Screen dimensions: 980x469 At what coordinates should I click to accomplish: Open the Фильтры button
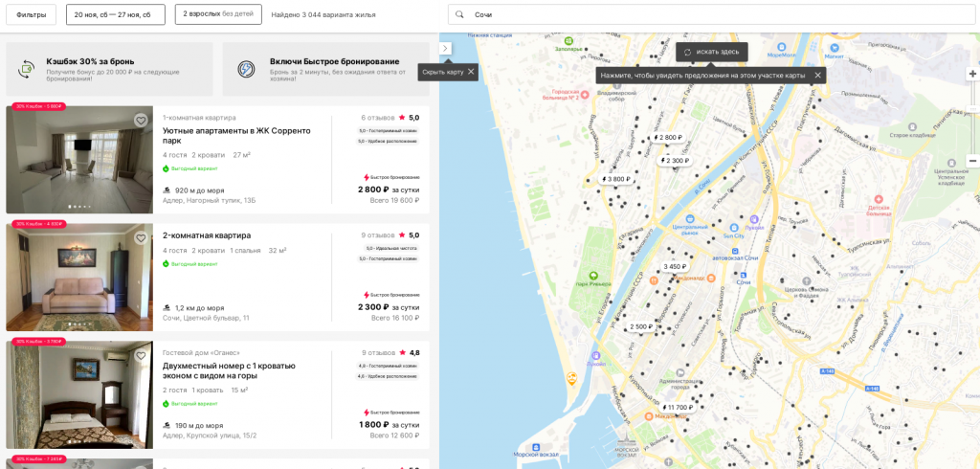[32, 14]
